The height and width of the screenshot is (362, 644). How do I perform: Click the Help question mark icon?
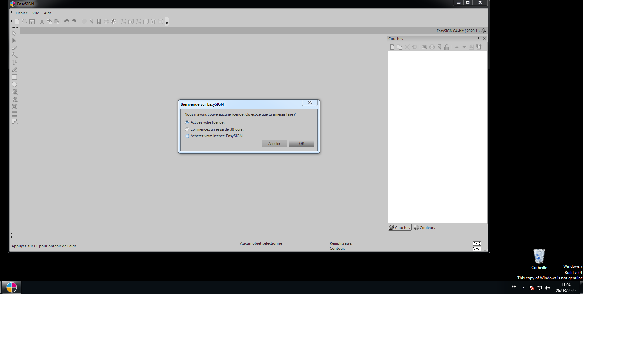pos(114,21)
